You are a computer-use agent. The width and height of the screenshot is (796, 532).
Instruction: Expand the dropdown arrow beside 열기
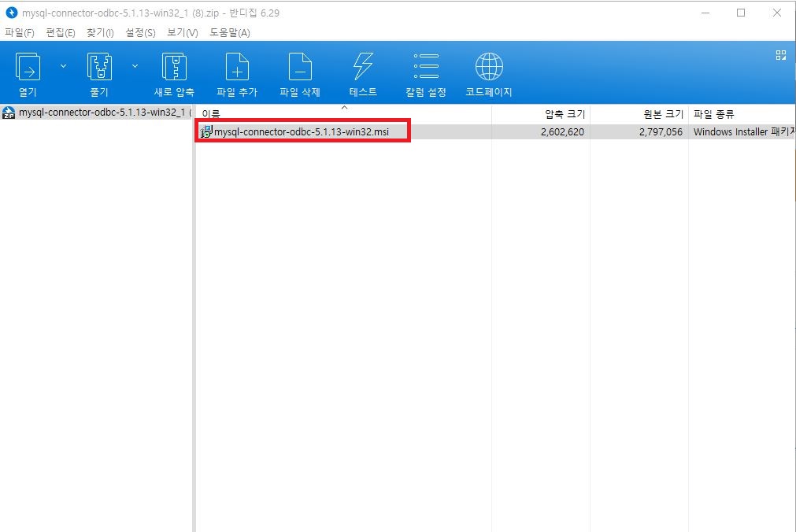pos(64,66)
